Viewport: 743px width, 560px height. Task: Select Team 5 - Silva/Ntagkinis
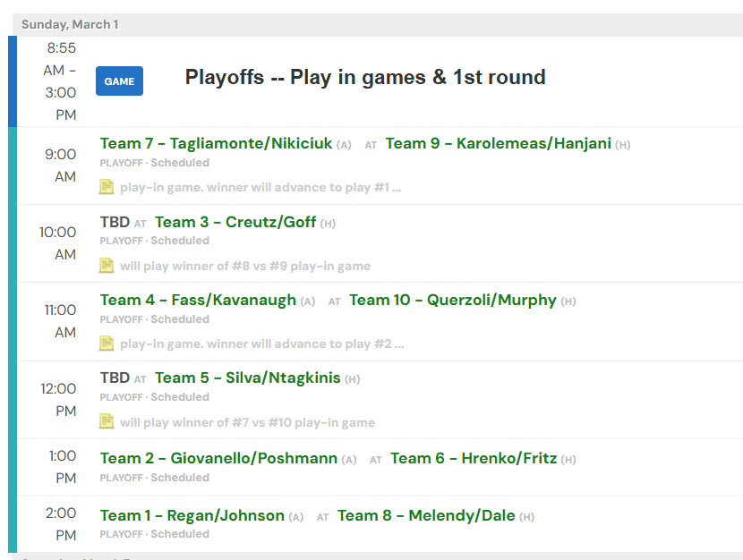point(247,378)
